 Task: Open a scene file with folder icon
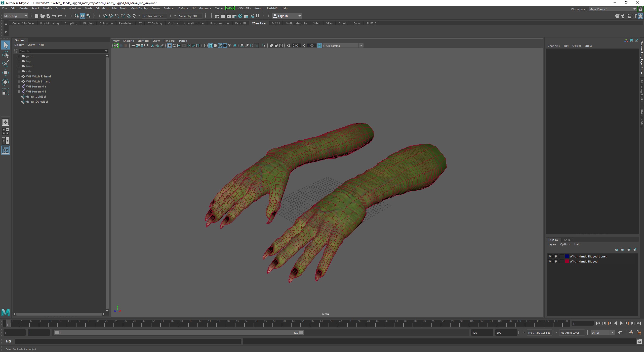coord(42,16)
